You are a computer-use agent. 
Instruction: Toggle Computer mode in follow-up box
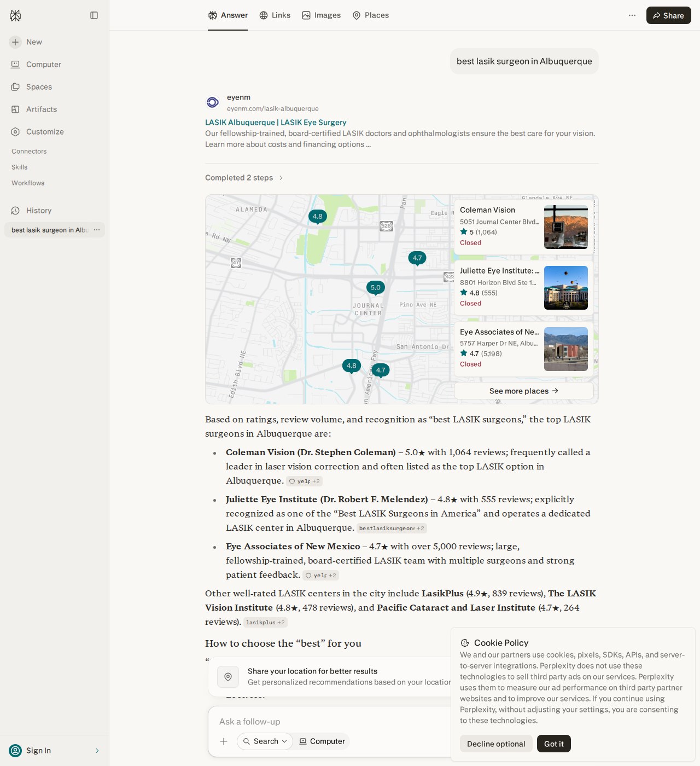[322, 741]
